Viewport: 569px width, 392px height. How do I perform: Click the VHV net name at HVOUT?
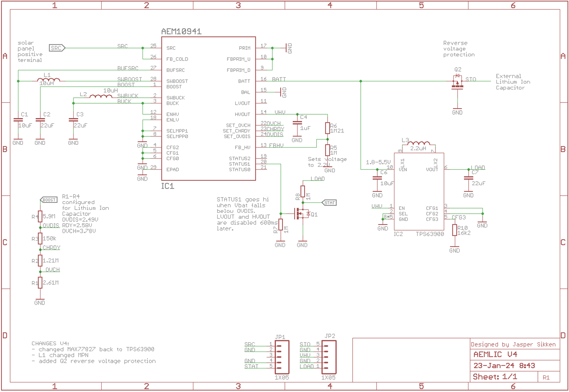(x=280, y=112)
